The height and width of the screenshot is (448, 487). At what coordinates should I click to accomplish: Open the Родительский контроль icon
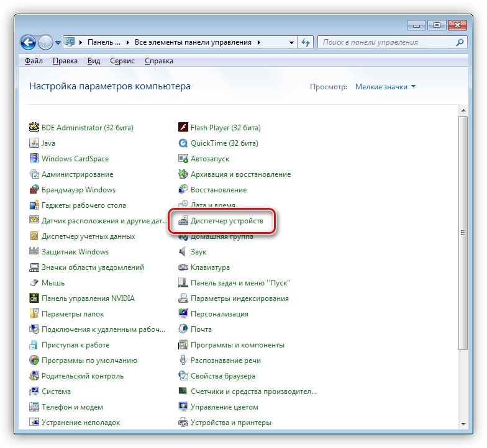[x=34, y=376]
